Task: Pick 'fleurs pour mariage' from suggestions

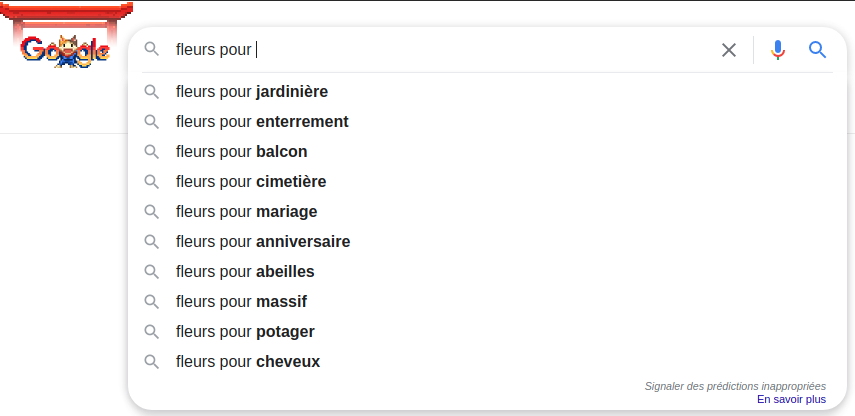Action: point(487,212)
